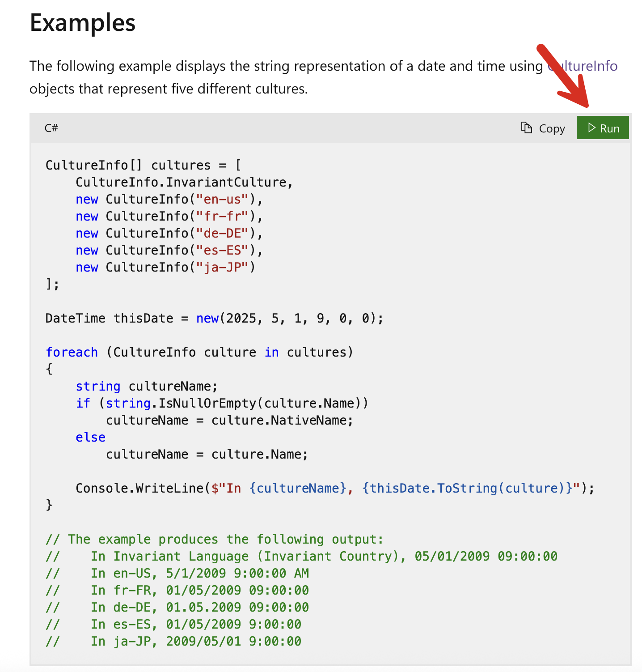642x672 pixels.
Task: Click the foreach keyword in the code
Action: pos(72,352)
